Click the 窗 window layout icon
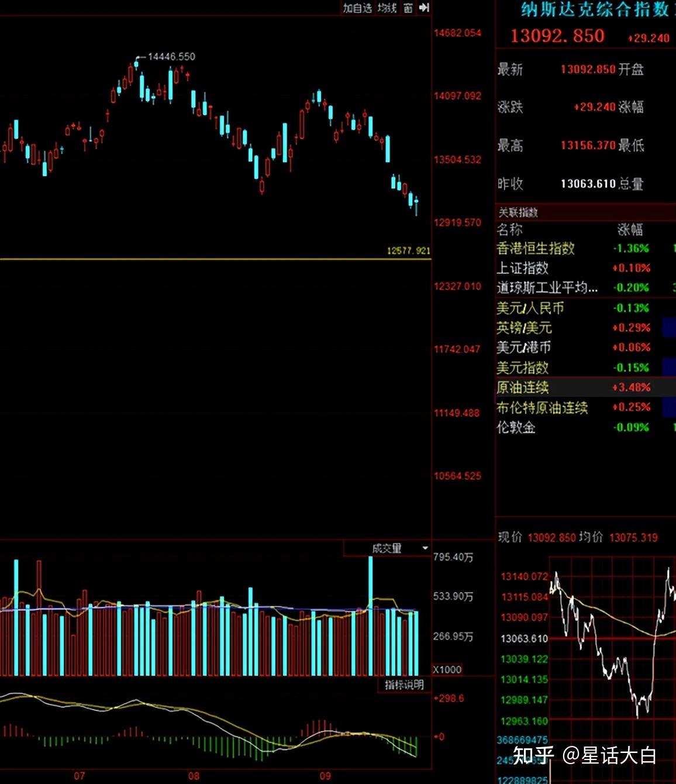Viewport: 676px width, 784px height. point(408,8)
